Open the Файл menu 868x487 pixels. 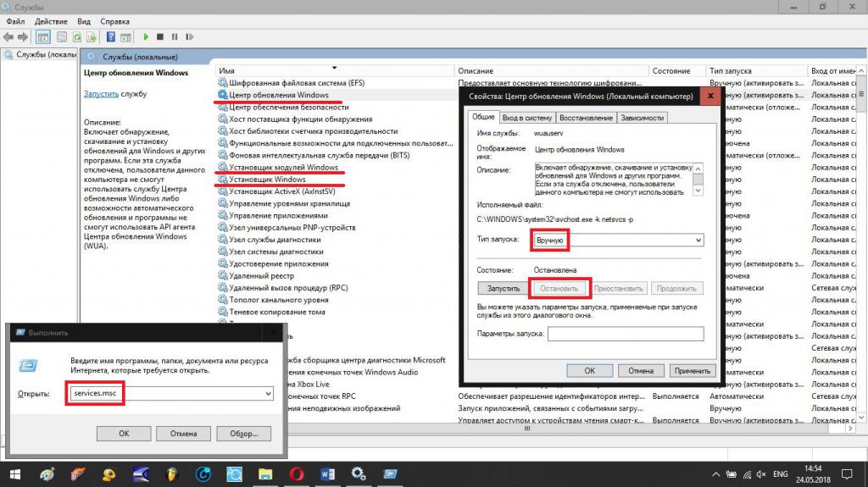(x=15, y=21)
